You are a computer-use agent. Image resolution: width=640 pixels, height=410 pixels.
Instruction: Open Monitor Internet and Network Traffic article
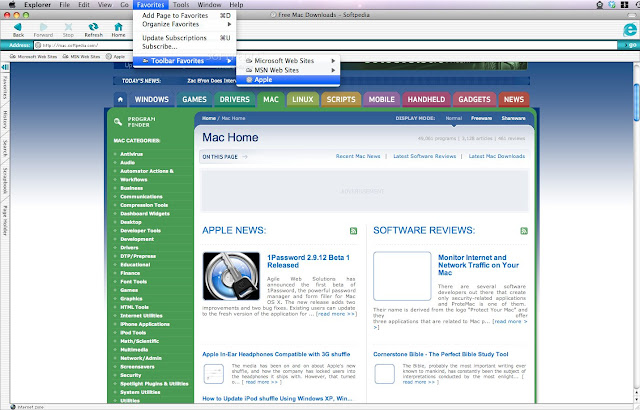478,265
